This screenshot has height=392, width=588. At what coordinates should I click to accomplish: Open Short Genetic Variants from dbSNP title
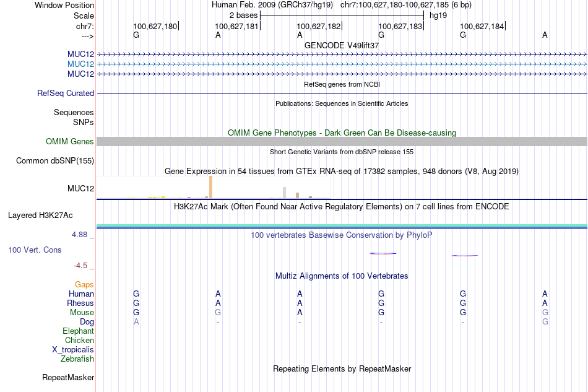click(342, 152)
